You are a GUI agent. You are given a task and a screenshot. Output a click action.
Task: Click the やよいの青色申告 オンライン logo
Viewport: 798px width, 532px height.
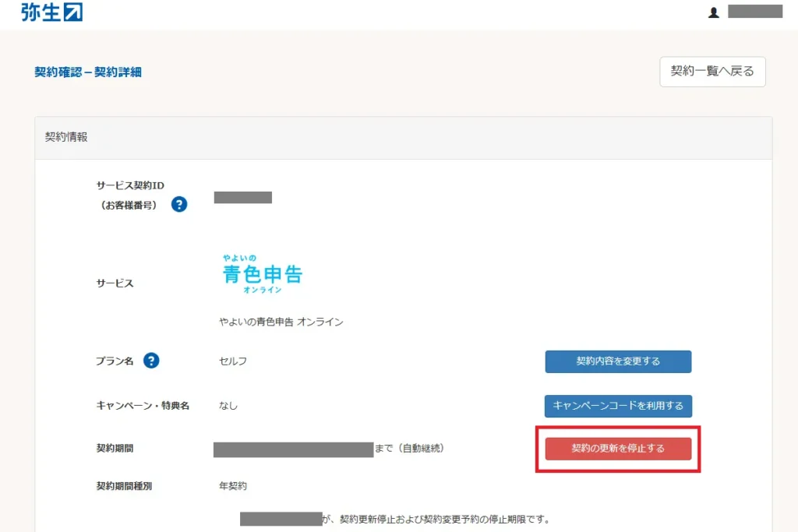pyautogui.click(x=263, y=273)
